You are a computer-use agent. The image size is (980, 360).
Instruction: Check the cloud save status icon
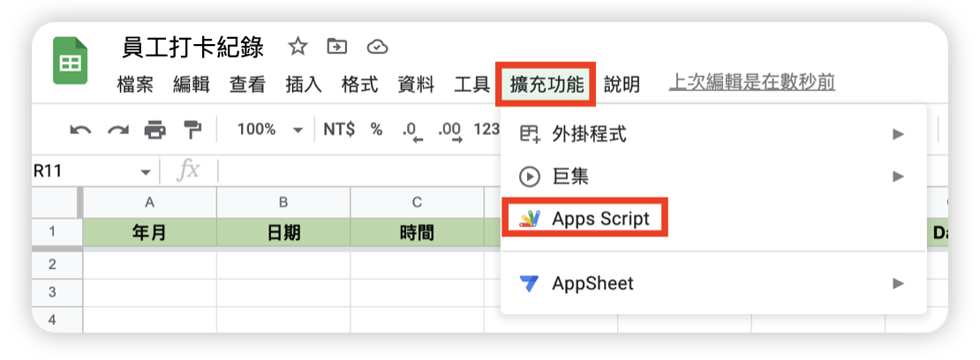tap(377, 47)
